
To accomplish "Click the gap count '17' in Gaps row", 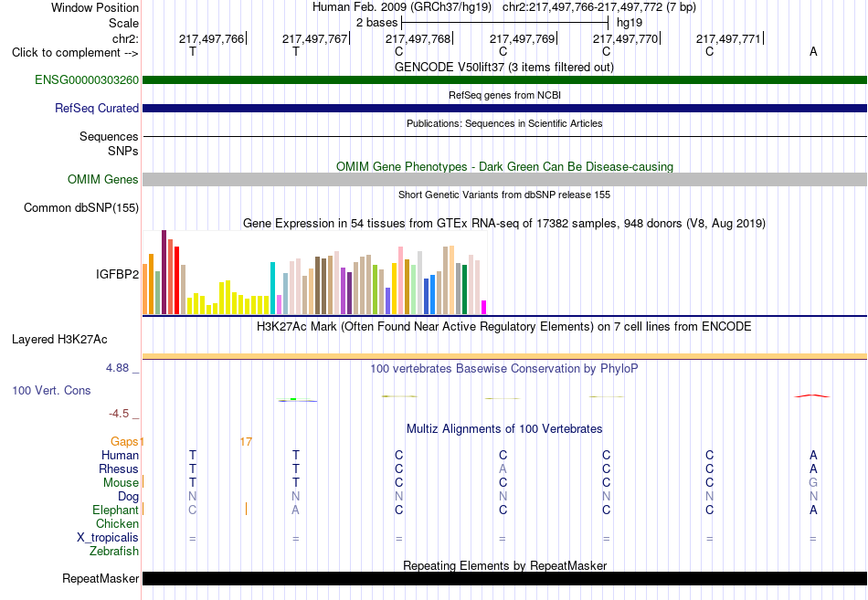I will click(x=246, y=442).
